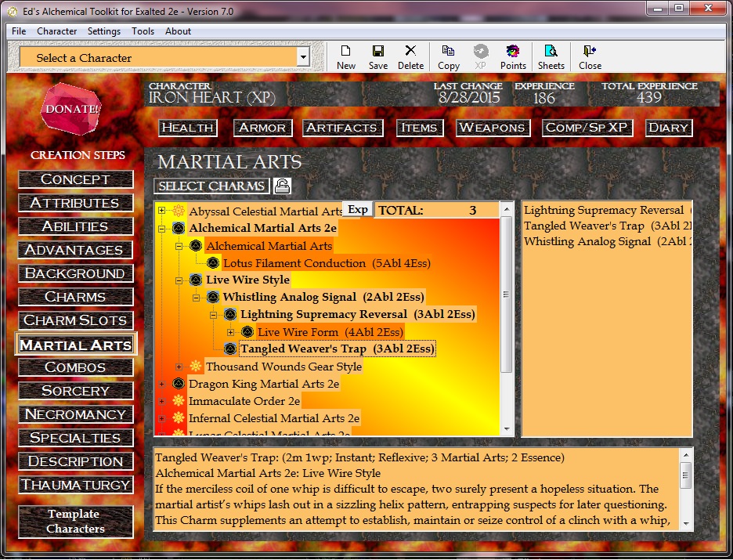Open the Settings menu
The image size is (733, 560).
[x=104, y=31]
